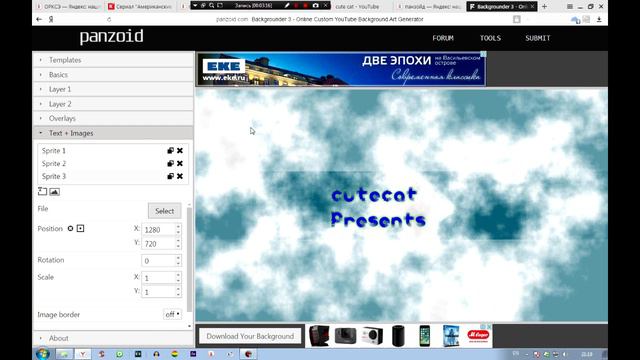
Task: Click the Yandex home icon in address bar
Action: (51, 19)
